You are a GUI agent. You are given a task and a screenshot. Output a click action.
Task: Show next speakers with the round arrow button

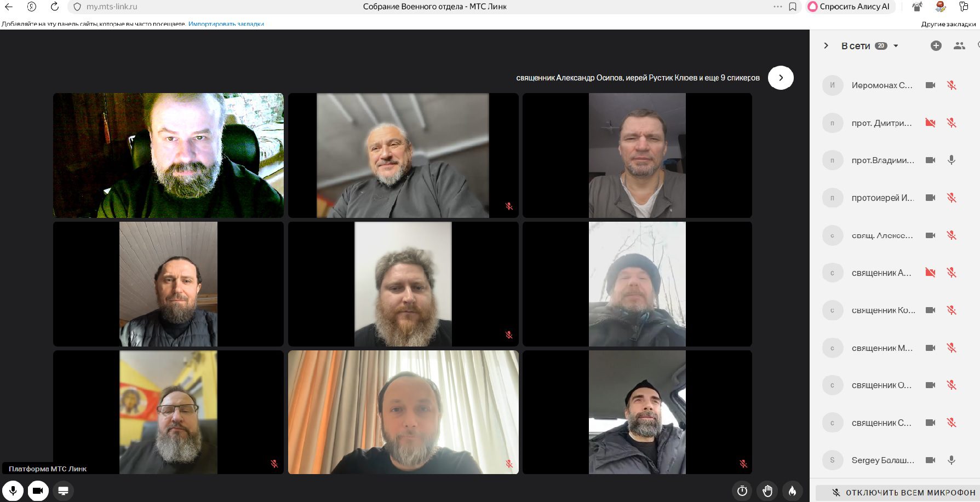point(781,78)
